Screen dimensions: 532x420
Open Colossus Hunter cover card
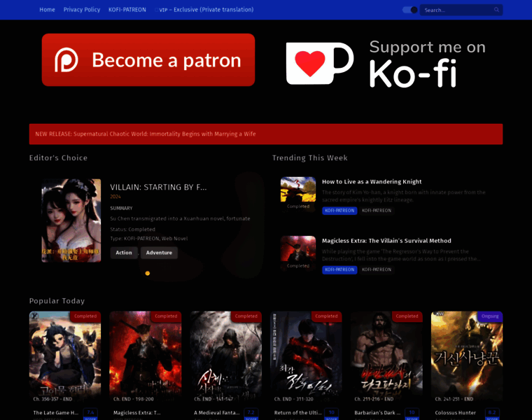(x=467, y=358)
